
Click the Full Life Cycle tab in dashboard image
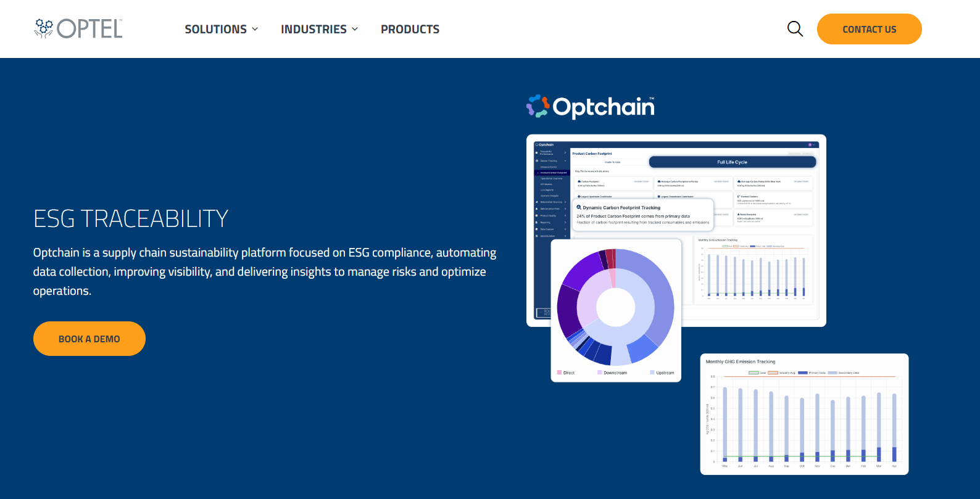733,162
